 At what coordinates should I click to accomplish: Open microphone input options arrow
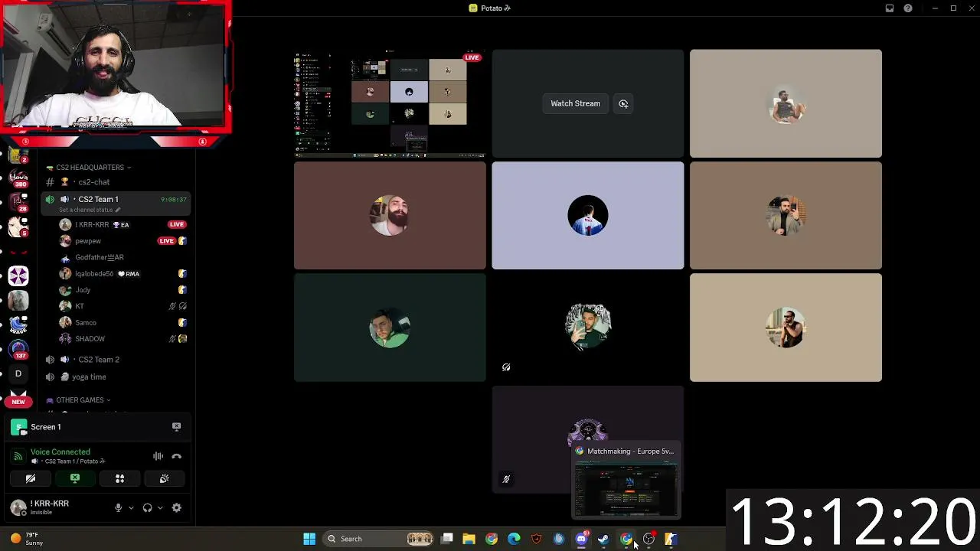pyautogui.click(x=131, y=507)
